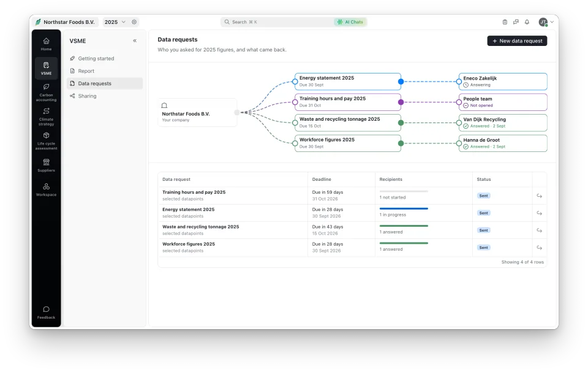Image resolution: width=588 pixels, height=372 pixels.
Task: Focus the Search field
Action: click(x=277, y=22)
